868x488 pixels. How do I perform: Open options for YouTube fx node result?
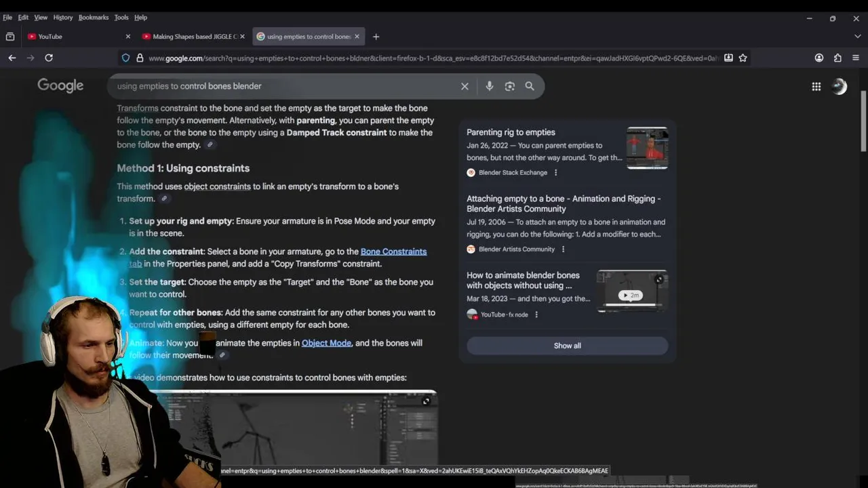536,314
